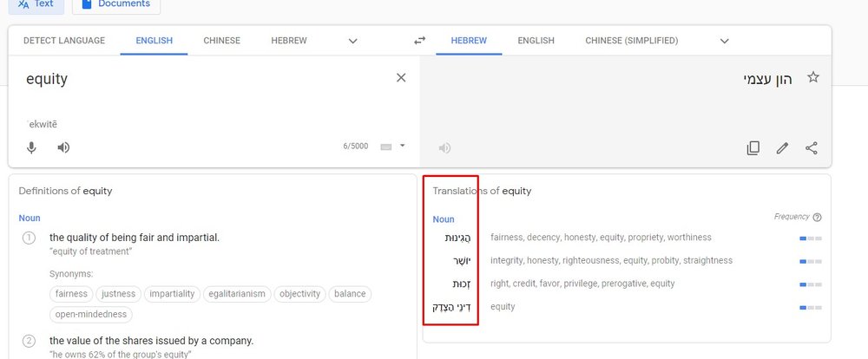Viewport: 868px width, 359px height.
Task: Open the input tools dropdown arrow
Action: coord(403,146)
